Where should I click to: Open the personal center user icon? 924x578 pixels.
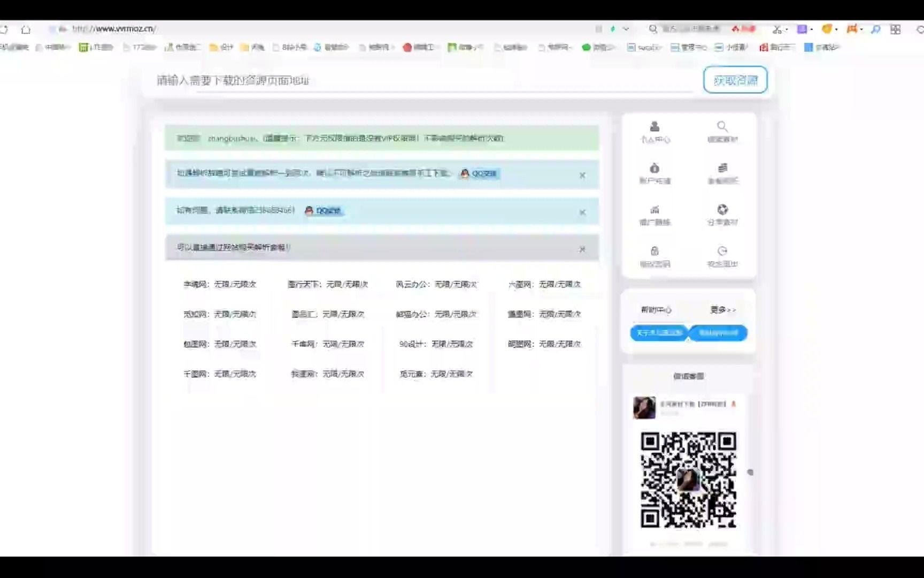click(654, 126)
